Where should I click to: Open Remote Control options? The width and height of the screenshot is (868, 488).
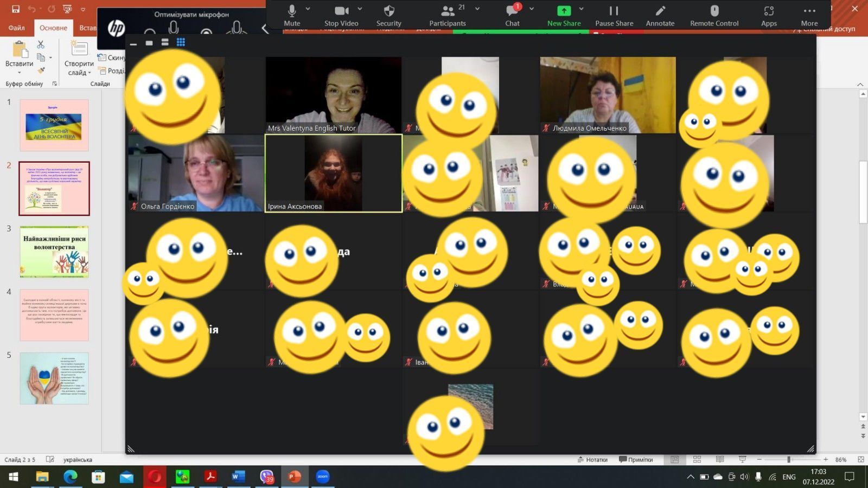tap(714, 15)
